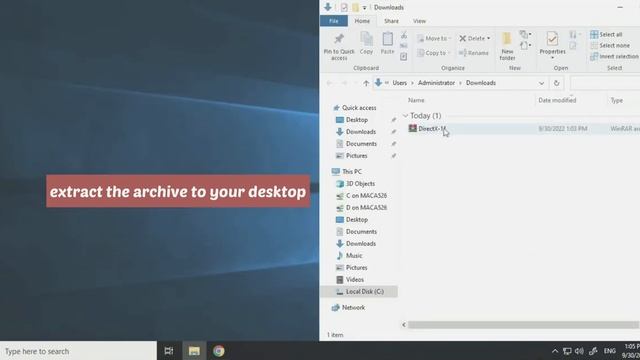Image resolution: width=640 pixels, height=360 pixels.
Task: Open the Quick Access Toolbar customize dropdown
Action: pos(364,8)
